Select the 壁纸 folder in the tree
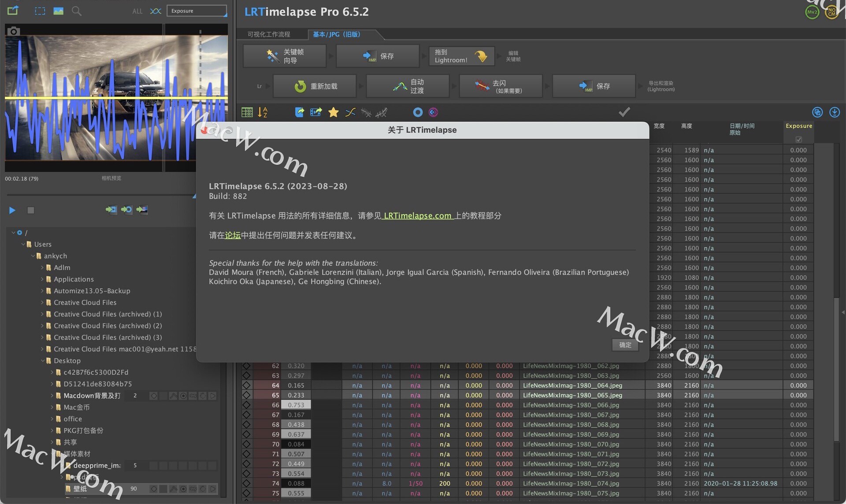Viewport: 846px width, 504px height. pos(80,489)
